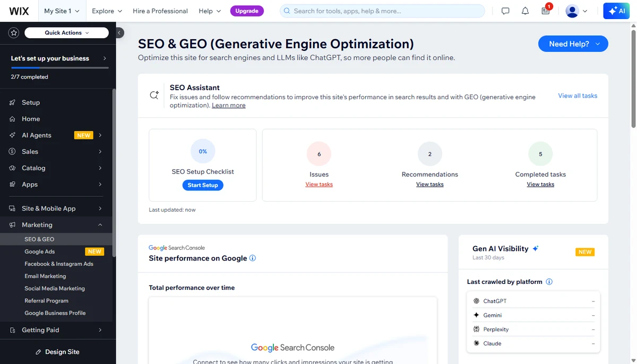637x364 pixels.
Task: Click the Gen AI Visibility sparkle icon
Action: point(536,248)
